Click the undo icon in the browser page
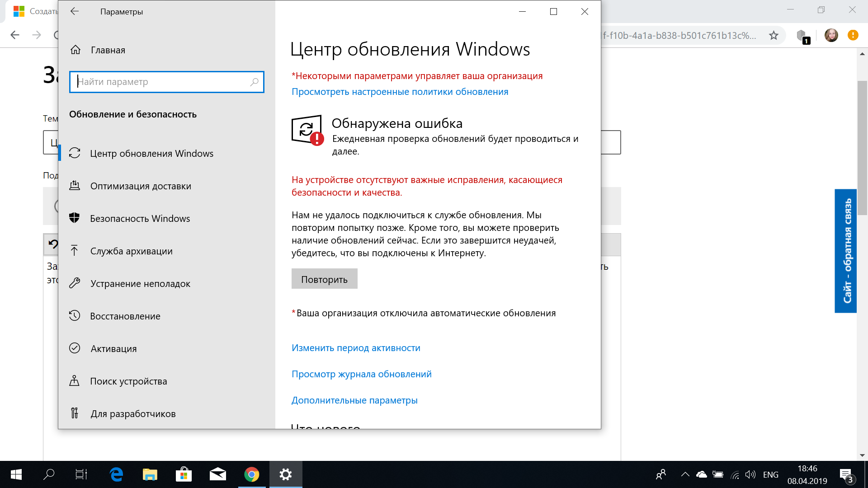This screenshot has height=488, width=868. pyautogui.click(x=53, y=244)
